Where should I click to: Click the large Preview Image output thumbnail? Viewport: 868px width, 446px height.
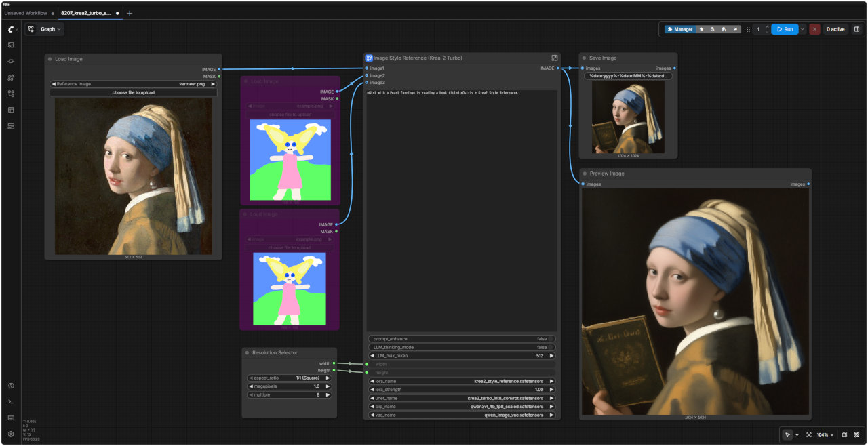pos(696,302)
